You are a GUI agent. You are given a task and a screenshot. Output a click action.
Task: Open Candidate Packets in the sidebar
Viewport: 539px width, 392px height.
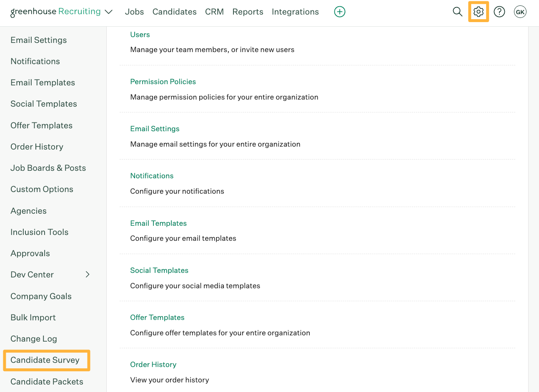point(47,382)
